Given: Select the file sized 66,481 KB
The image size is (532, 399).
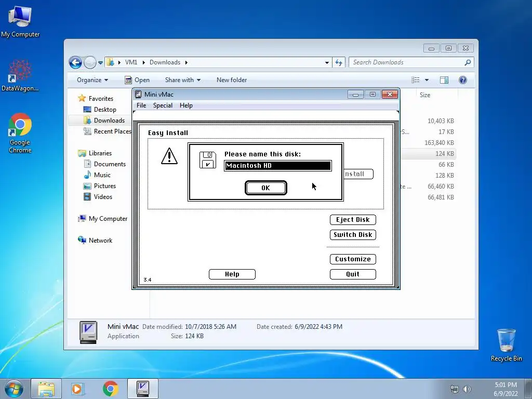Looking at the screenshot, I should pos(441,197).
